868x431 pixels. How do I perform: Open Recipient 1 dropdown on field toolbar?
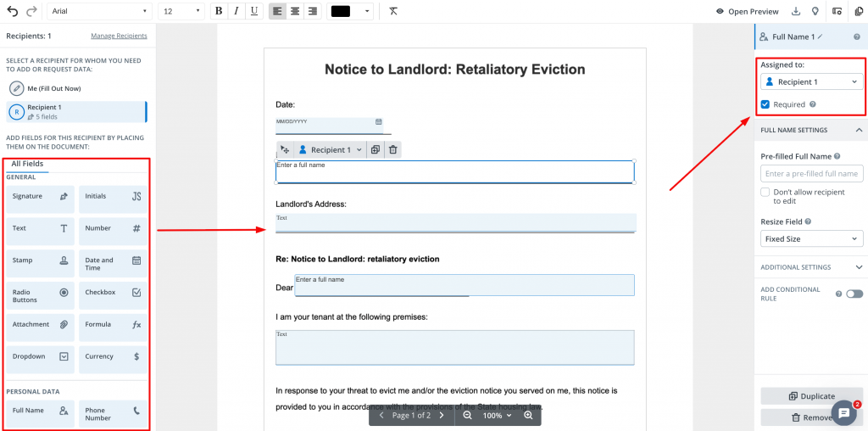(x=331, y=149)
